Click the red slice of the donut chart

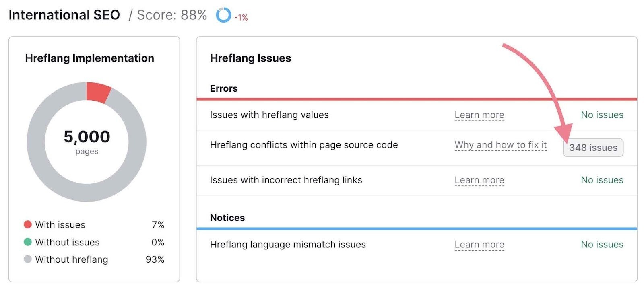tap(98, 91)
